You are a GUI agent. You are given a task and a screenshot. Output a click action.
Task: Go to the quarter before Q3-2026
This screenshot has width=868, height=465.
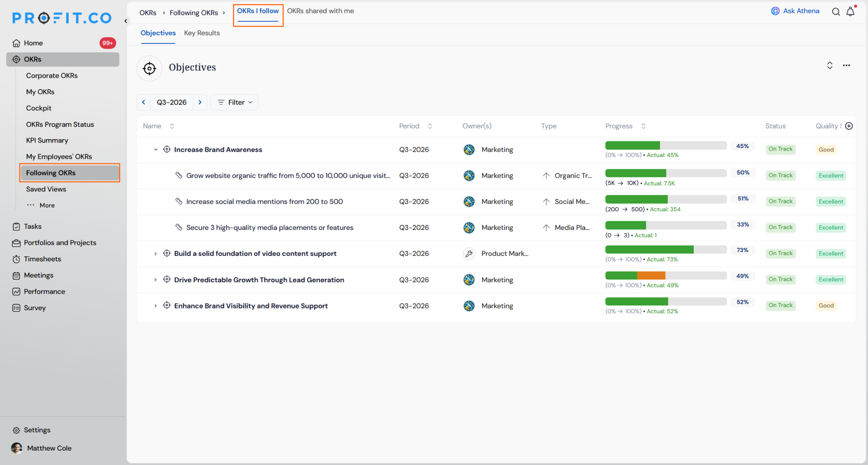coord(144,102)
